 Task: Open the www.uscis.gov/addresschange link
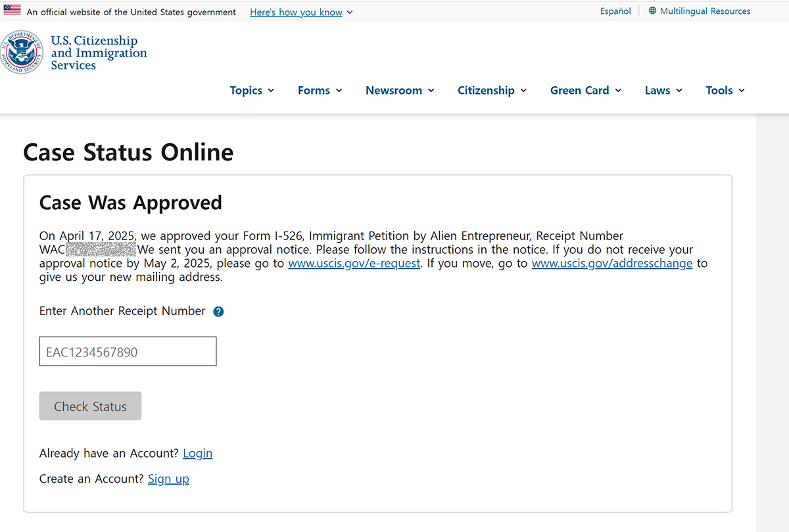(x=612, y=264)
